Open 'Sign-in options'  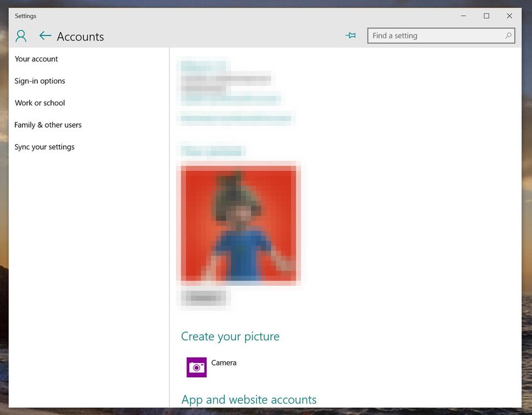click(x=39, y=81)
